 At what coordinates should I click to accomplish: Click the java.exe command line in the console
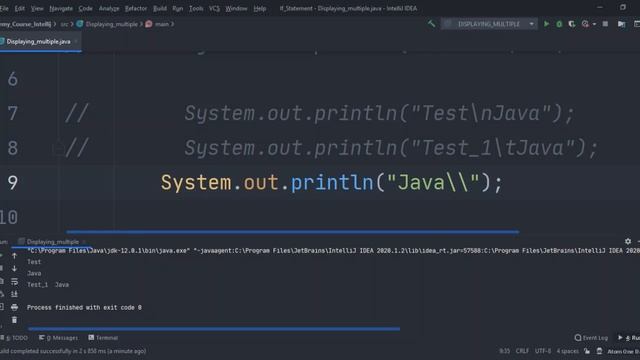point(333,251)
